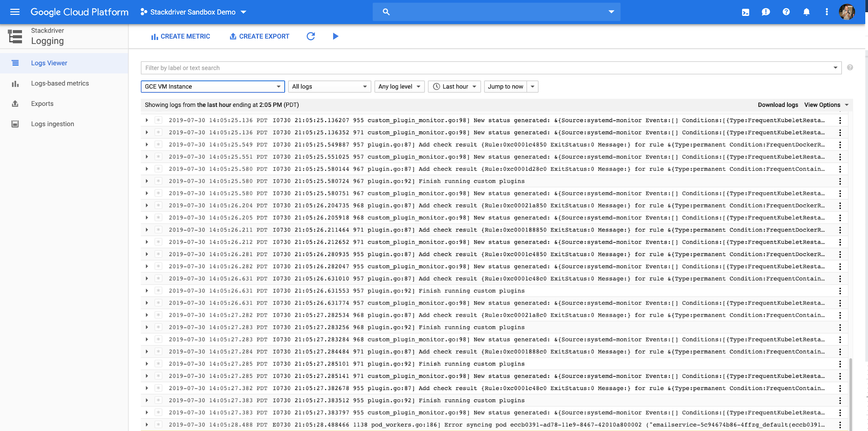Click Download logs link
The width and height of the screenshot is (868, 431).
pyautogui.click(x=778, y=105)
